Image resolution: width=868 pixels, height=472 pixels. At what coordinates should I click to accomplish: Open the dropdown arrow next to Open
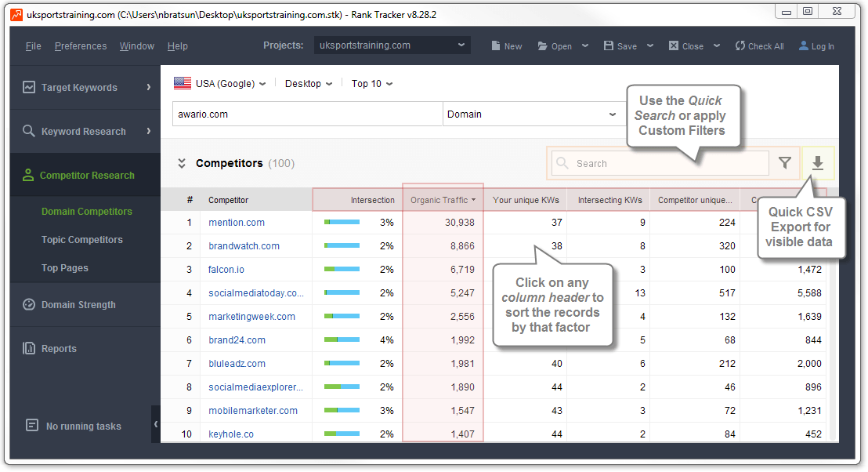(x=584, y=46)
